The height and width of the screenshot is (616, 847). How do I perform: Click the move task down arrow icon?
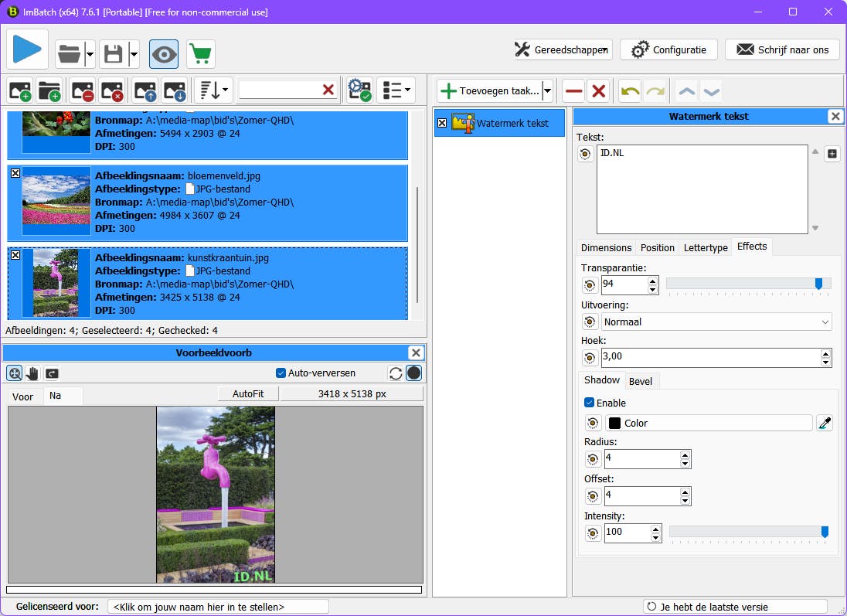711,91
